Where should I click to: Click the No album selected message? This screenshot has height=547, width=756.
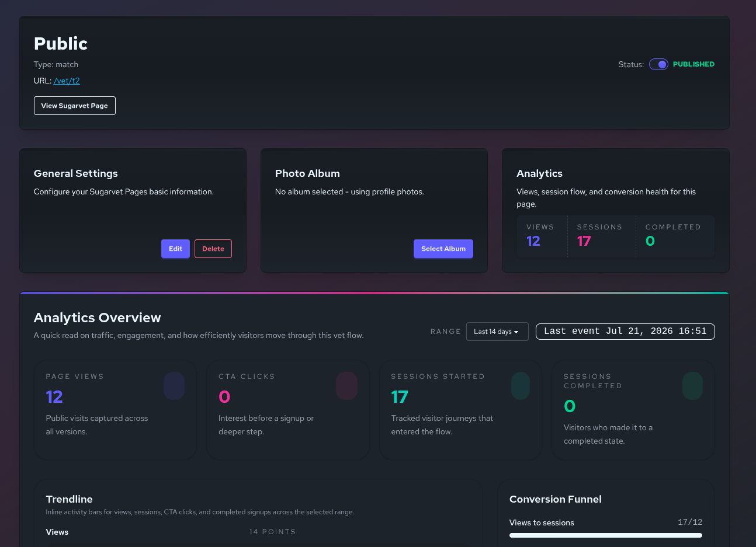tap(349, 191)
